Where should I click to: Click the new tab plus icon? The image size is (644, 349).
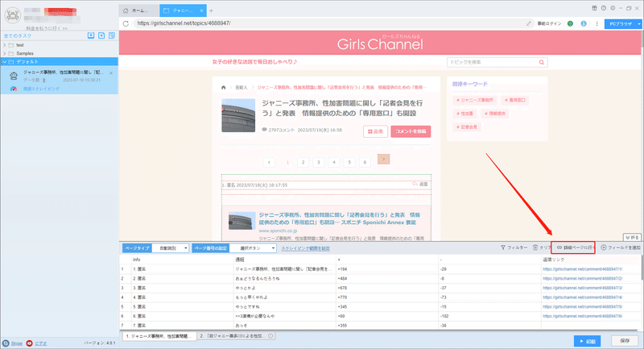211,10
